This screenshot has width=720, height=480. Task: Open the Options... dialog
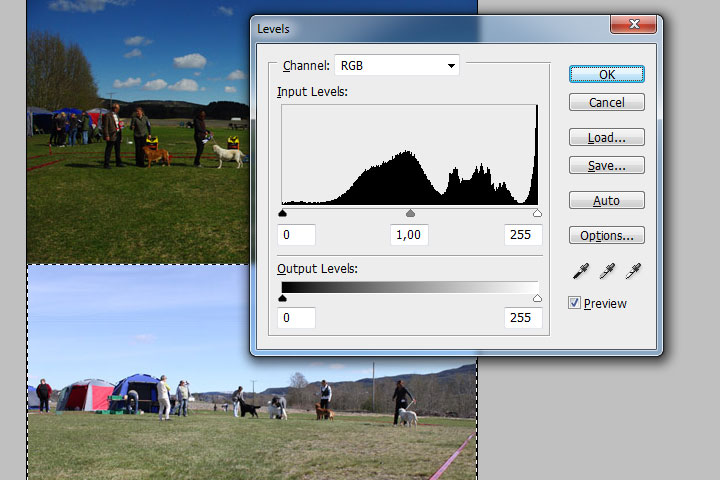tap(606, 236)
